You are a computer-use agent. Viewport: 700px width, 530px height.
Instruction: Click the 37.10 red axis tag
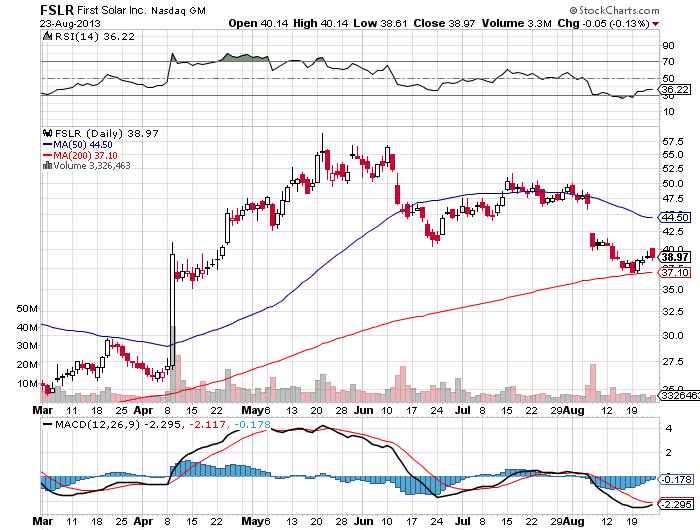point(675,272)
